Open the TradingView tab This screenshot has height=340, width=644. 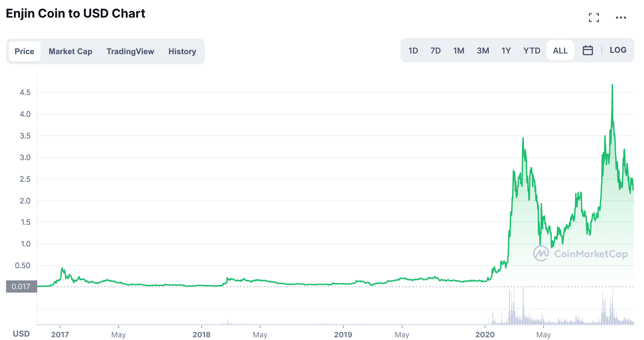point(130,51)
